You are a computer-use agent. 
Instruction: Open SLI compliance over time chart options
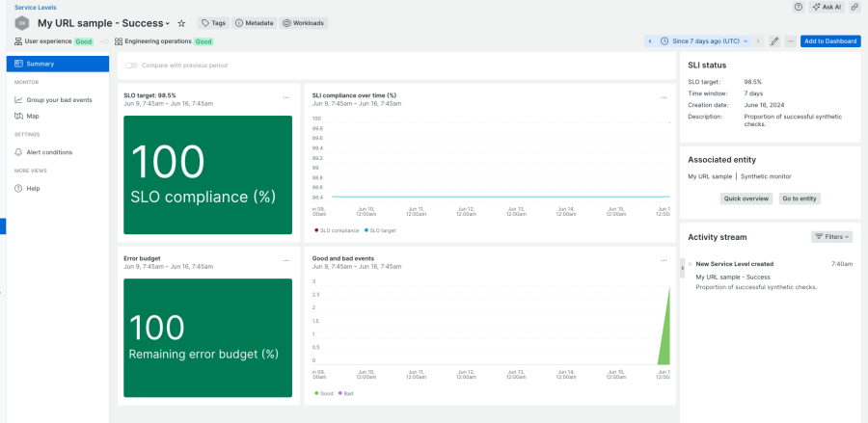point(663,96)
